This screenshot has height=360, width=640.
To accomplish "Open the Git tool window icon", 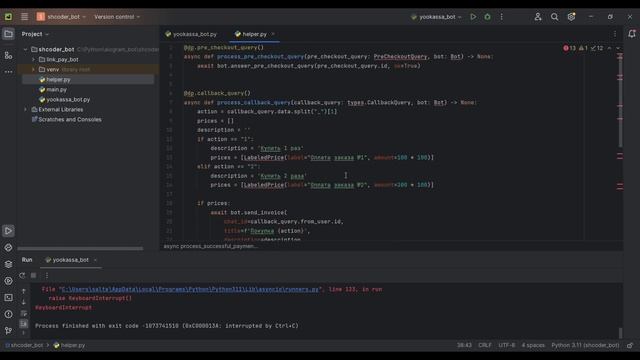I will pyautogui.click(x=8, y=331).
